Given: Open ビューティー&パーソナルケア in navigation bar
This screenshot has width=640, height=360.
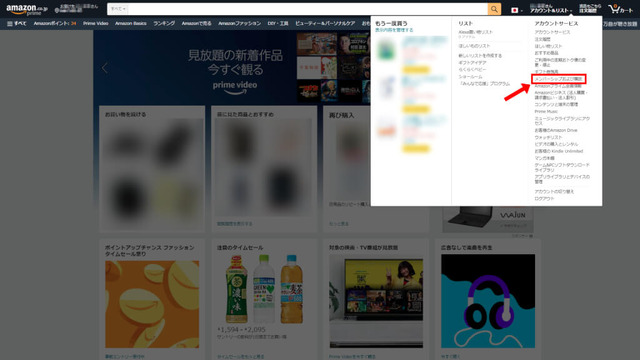Looking at the screenshot, I should (x=325, y=24).
